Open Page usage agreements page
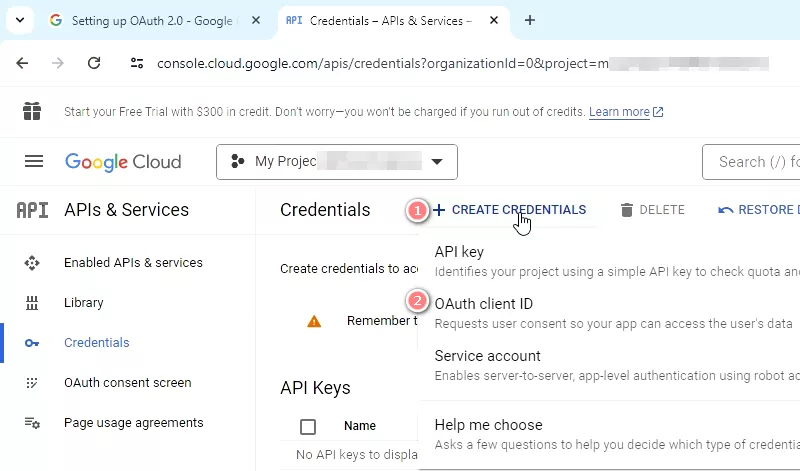The width and height of the screenshot is (800, 471). click(x=134, y=423)
